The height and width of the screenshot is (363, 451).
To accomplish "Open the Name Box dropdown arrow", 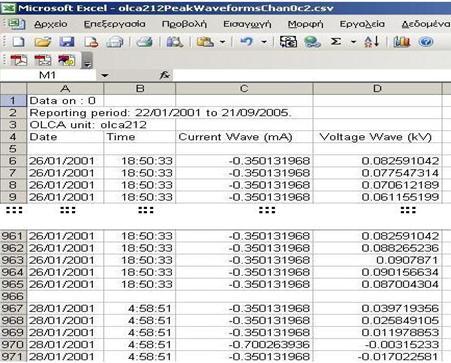I will click(105, 76).
